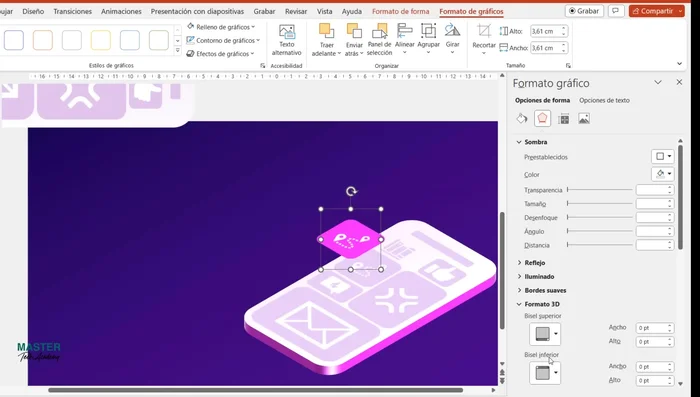Click the Grabar button at top right
The width and height of the screenshot is (700, 397).
point(584,11)
